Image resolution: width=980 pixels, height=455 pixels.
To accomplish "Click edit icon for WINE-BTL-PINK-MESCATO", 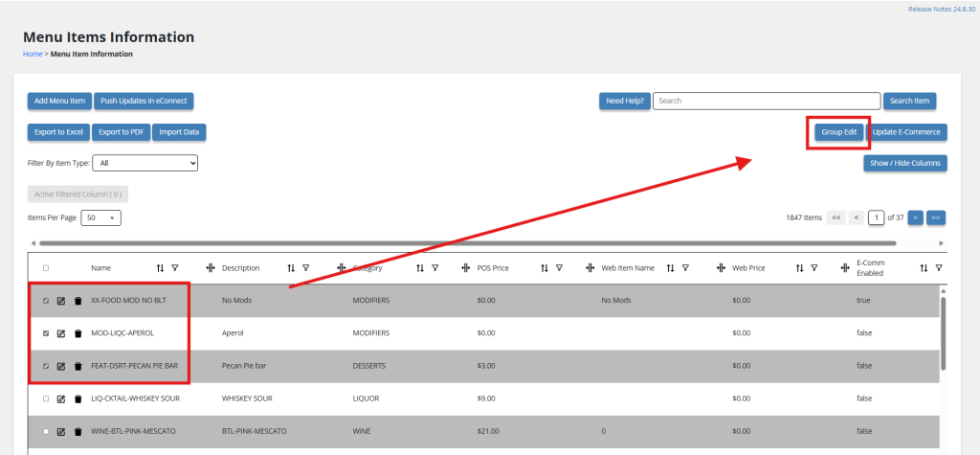I will 61,431.
